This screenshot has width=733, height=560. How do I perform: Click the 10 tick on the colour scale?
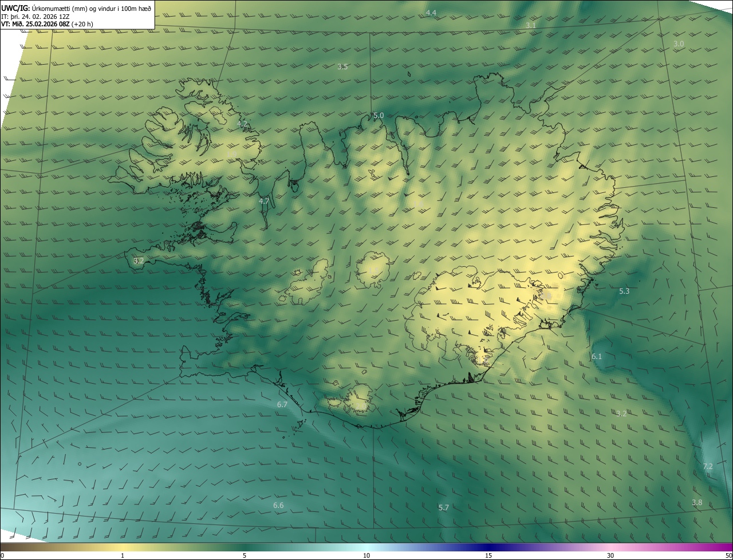(366, 555)
